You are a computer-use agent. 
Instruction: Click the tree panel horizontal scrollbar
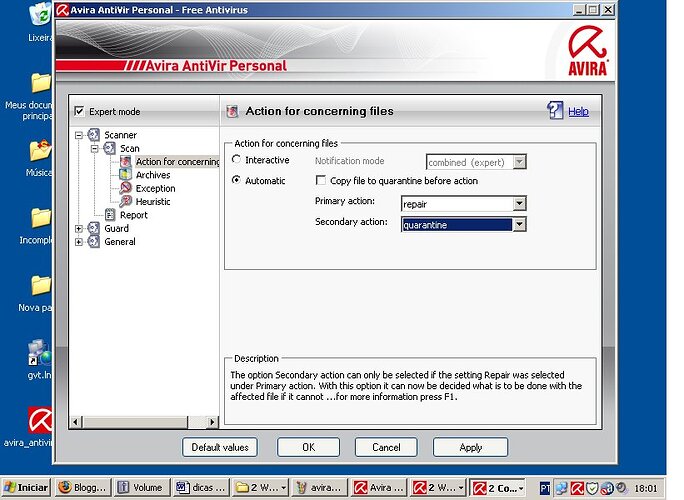(x=145, y=422)
